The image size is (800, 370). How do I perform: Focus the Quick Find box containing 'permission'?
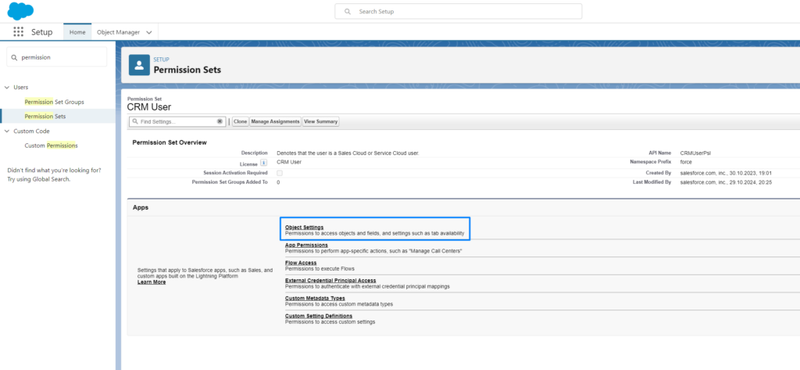(57, 58)
